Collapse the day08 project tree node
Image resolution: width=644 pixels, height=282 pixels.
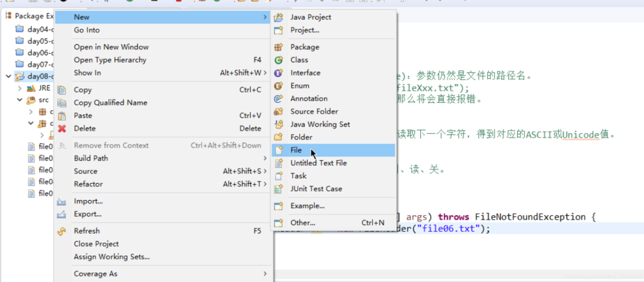pyautogui.click(x=8, y=76)
